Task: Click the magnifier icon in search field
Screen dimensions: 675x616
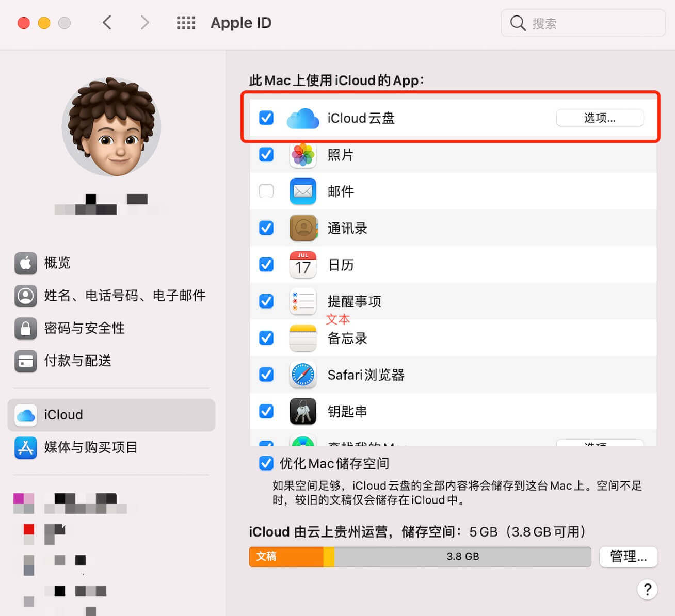Action: point(518,23)
